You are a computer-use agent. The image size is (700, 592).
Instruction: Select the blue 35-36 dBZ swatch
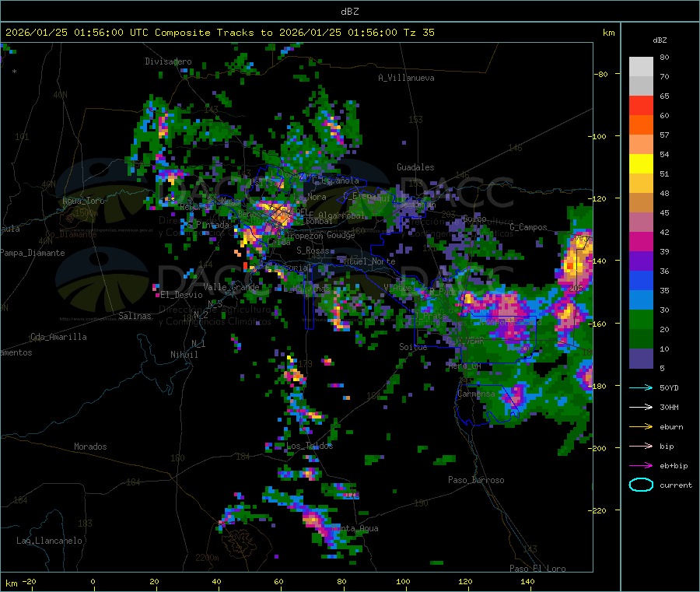tap(641, 280)
